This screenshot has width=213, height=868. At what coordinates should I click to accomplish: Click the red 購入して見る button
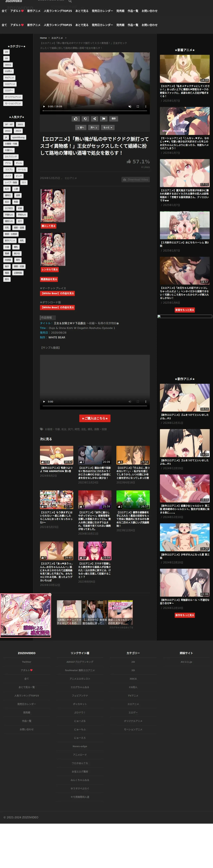49,226
